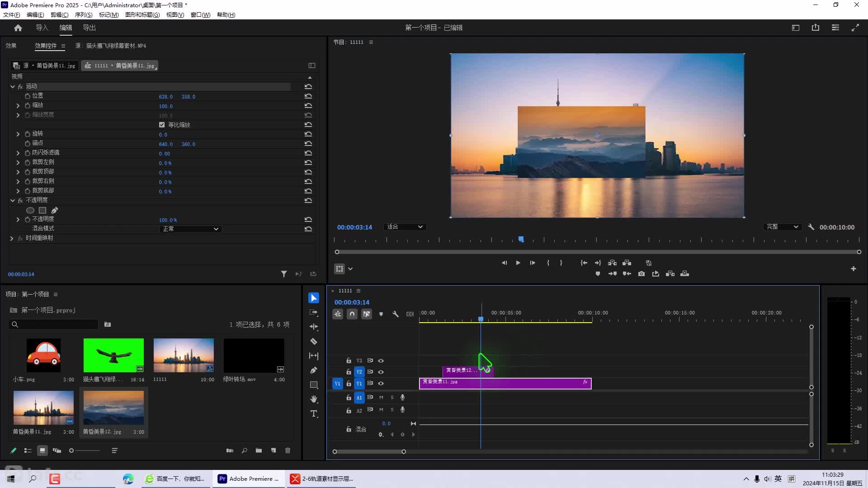Select the car PNG thumbnail
868x488 pixels.
43,356
